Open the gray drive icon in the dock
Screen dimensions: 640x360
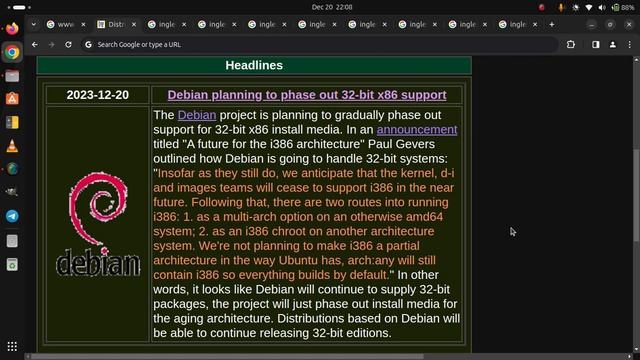coord(12,241)
